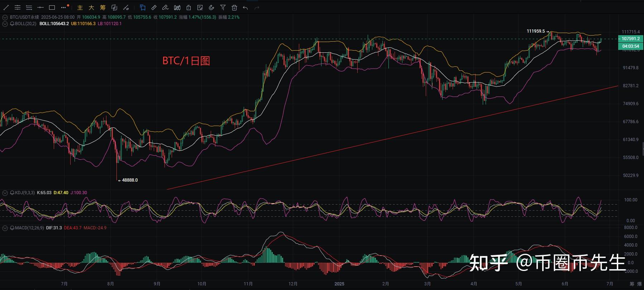
Task: Toggle the MACD indicator alert bell
Action: (12, 228)
